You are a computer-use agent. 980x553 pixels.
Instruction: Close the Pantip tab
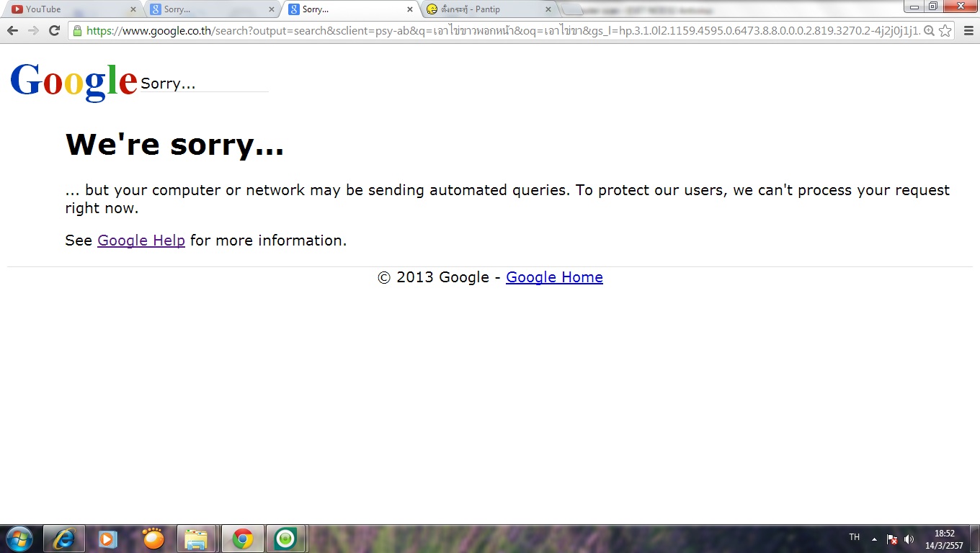(548, 9)
